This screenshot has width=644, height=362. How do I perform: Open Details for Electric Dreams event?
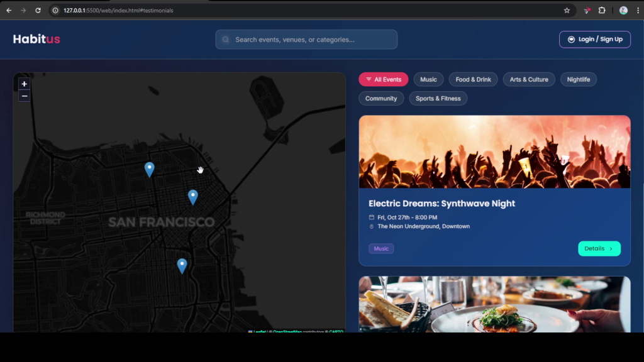click(x=599, y=249)
